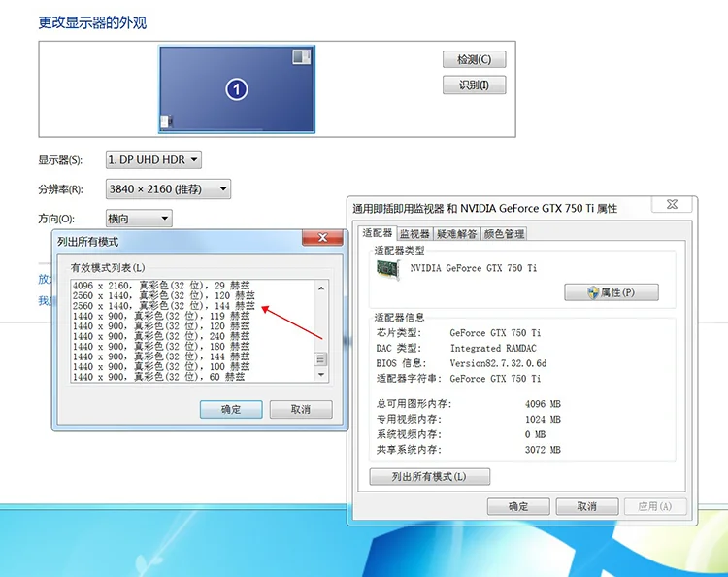Select mode 4096 x 2160 29 赫兹
This screenshot has width=728, height=577.
161,286
